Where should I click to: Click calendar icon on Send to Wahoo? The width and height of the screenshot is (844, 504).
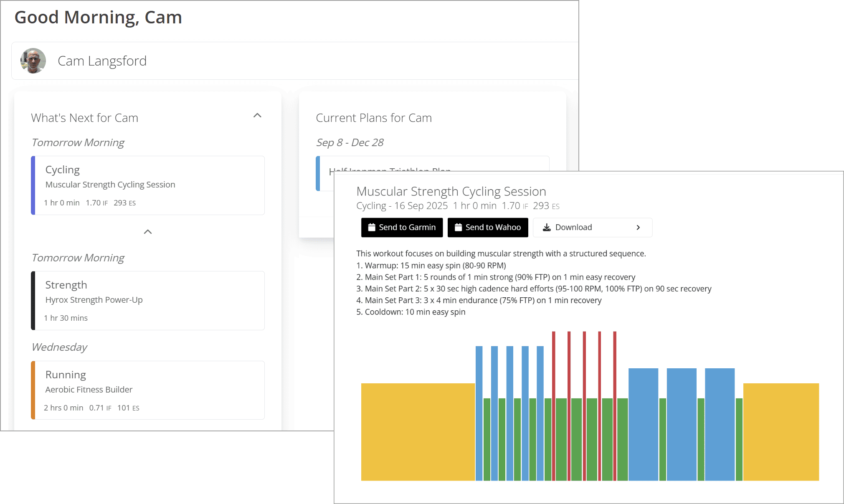pos(458,227)
